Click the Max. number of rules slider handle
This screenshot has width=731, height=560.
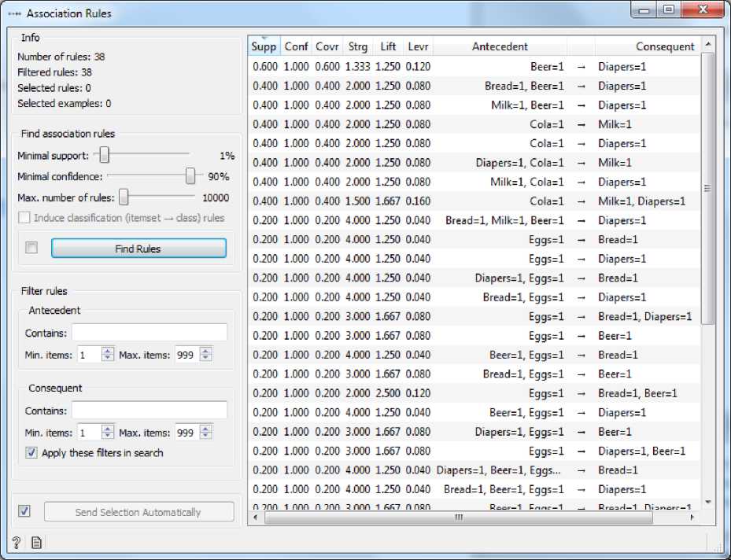coord(124,197)
